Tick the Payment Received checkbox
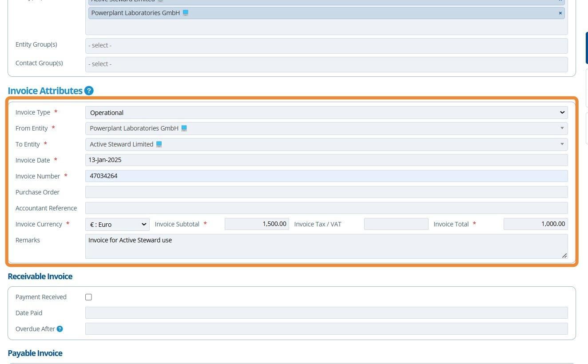This screenshot has width=588, height=364. click(x=88, y=297)
